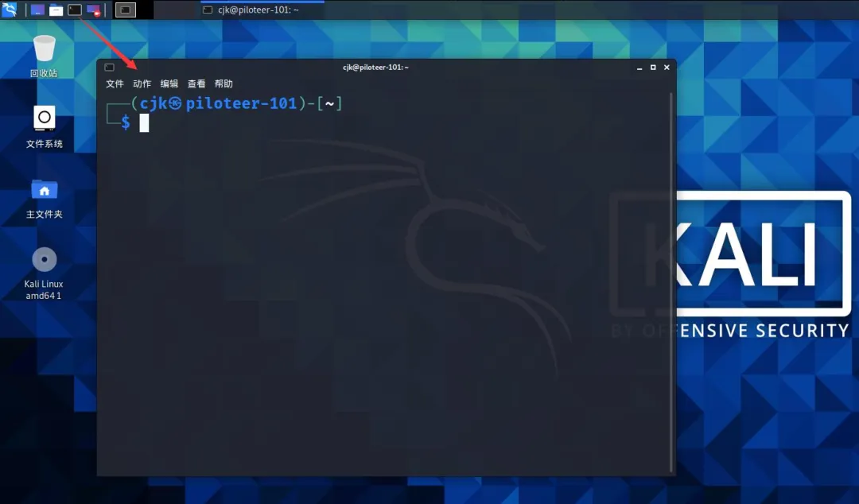This screenshot has height=504, width=859.
Task: Click the terminal window menu icon in titlebar
Action: (110, 68)
